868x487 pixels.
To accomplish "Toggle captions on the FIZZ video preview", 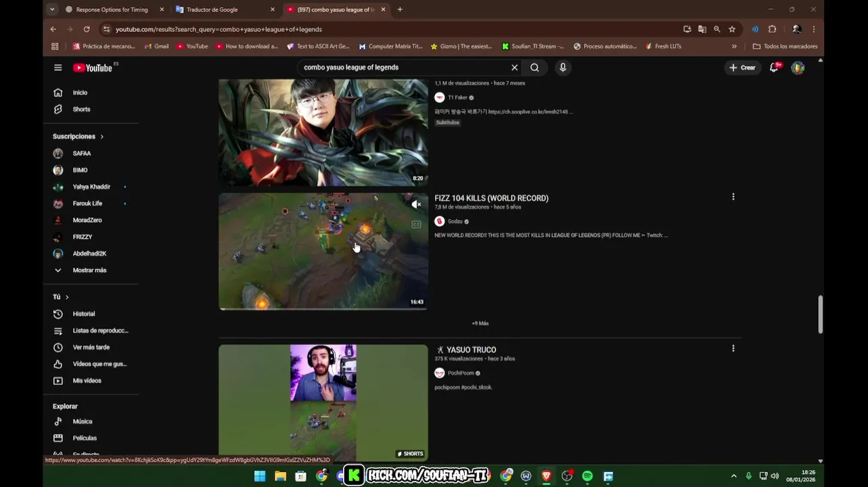I will pos(415,225).
